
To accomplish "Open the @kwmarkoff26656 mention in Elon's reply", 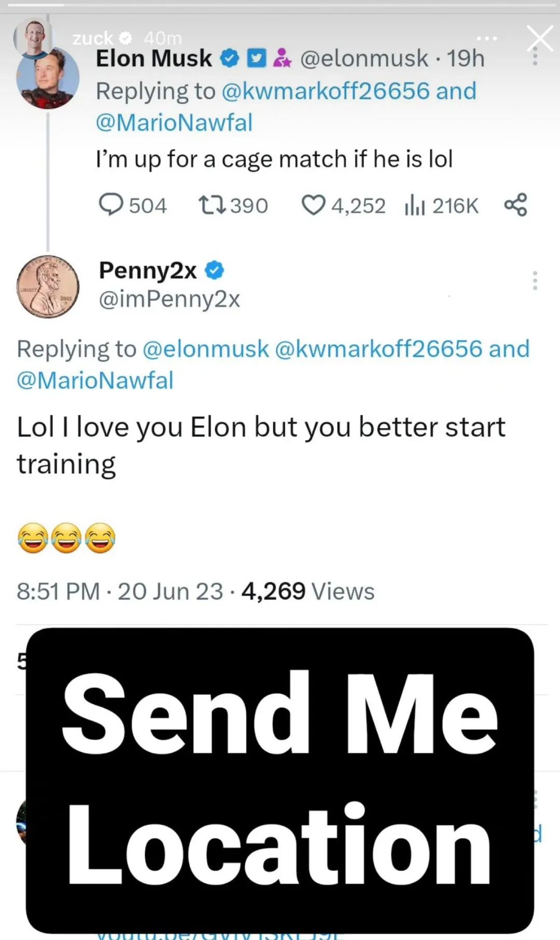I will (326, 91).
